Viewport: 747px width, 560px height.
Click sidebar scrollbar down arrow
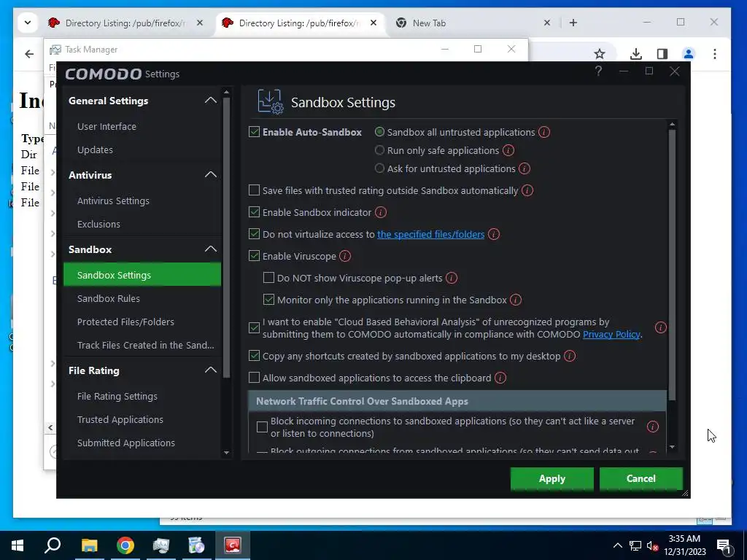(x=226, y=453)
